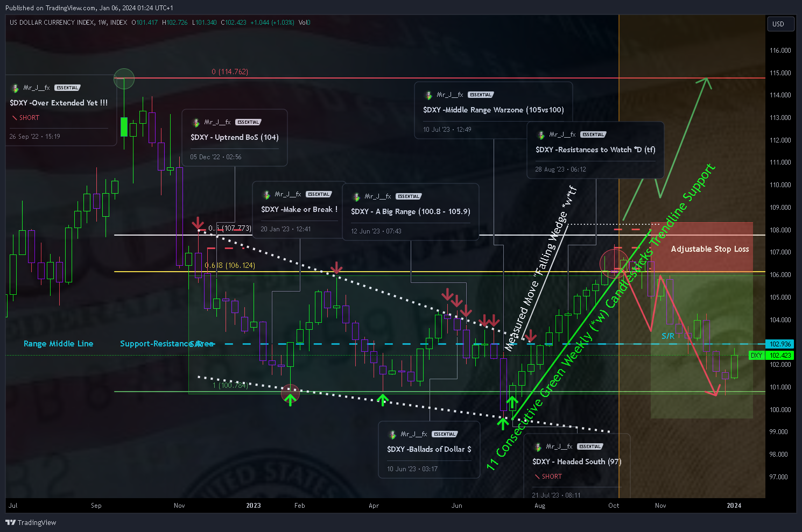802x532 pixels.
Task: Click 'Oct' on the time axis
Action: point(614,506)
